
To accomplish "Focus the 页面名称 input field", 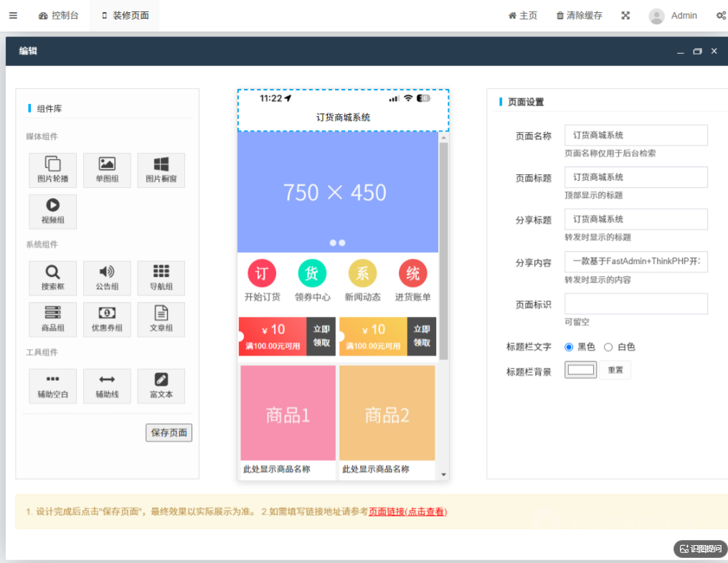I will 635,135.
